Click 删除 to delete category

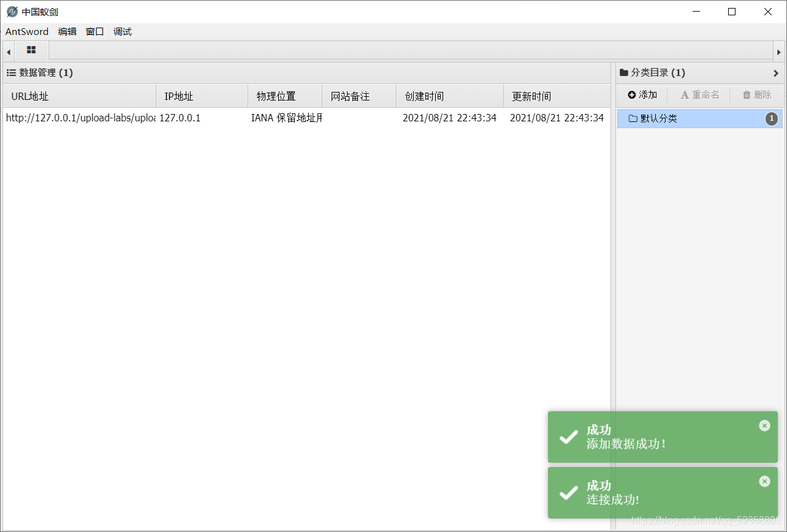coord(757,95)
